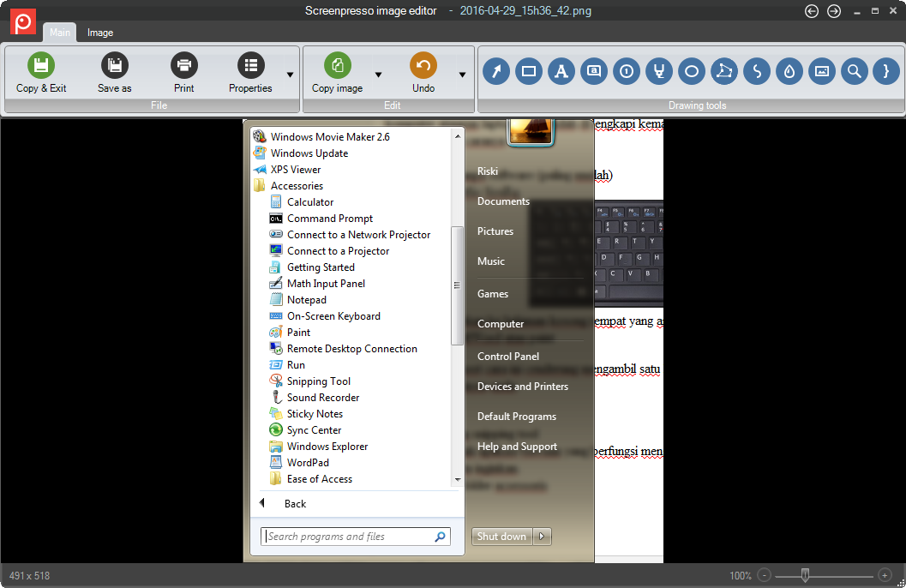Select the speech bubble callout tool
Screen dimensions: 906x588
click(593, 72)
